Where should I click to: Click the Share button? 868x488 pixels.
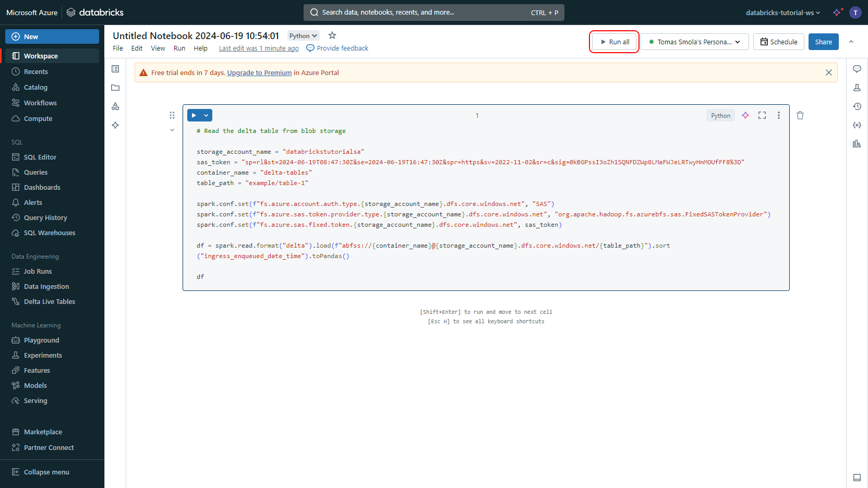click(x=824, y=42)
